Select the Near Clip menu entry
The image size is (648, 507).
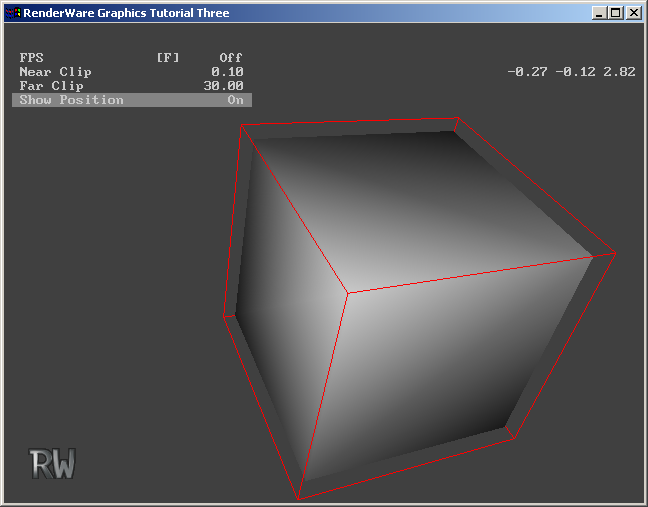55,72
